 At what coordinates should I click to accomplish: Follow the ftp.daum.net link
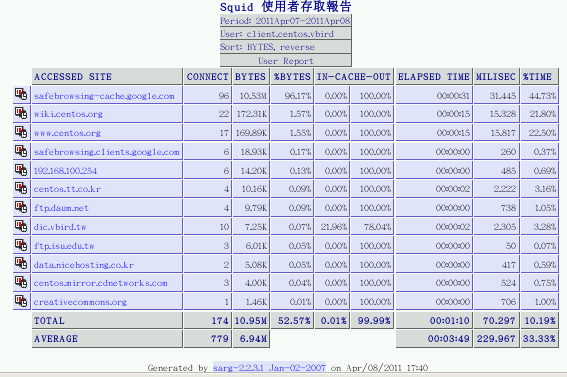[61, 208]
